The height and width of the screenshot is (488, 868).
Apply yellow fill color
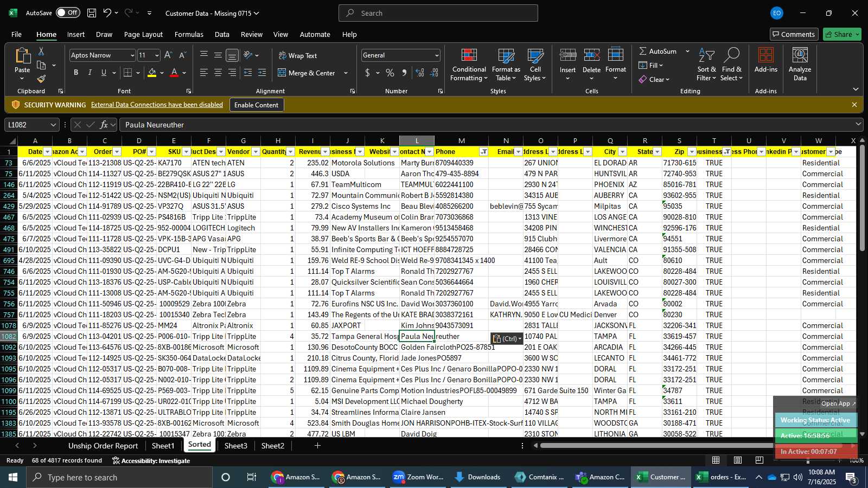coord(152,73)
